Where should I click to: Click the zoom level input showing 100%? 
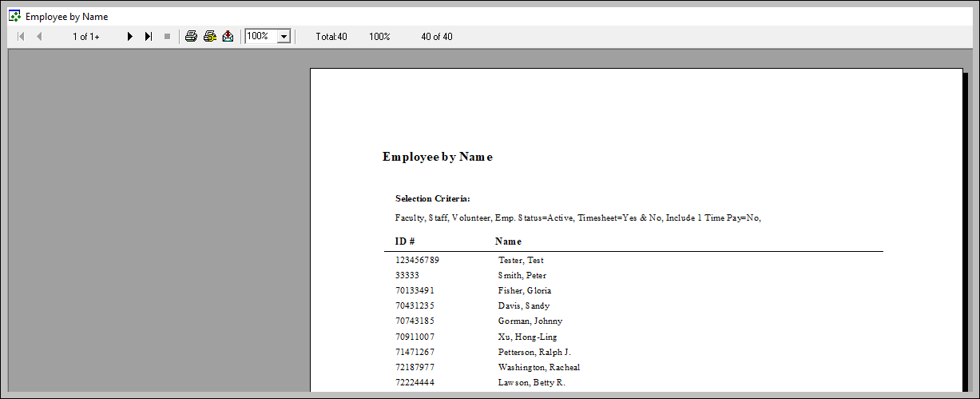pyautogui.click(x=260, y=37)
